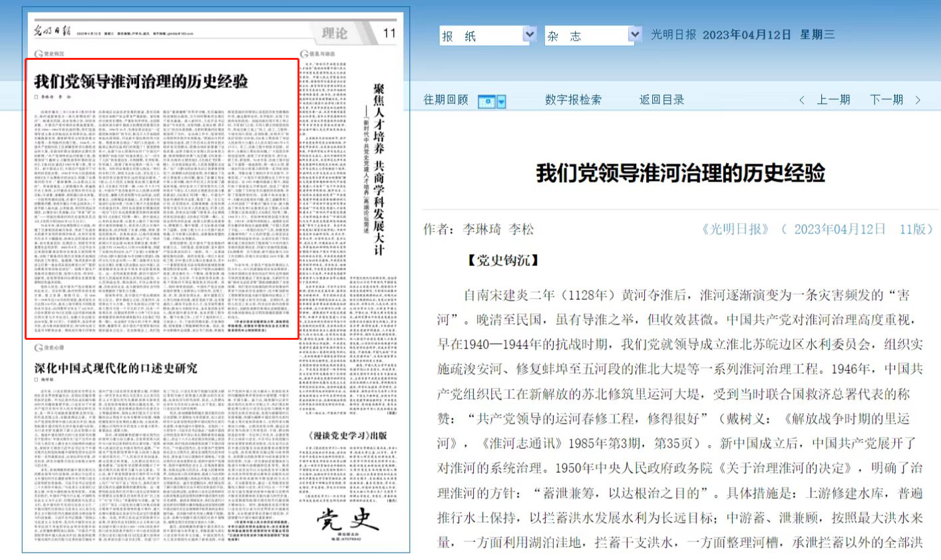Click the header date 光明日报 2023年04月12日
The height and width of the screenshot is (560, 941).
pyautogui.click(x=721, y=35)
